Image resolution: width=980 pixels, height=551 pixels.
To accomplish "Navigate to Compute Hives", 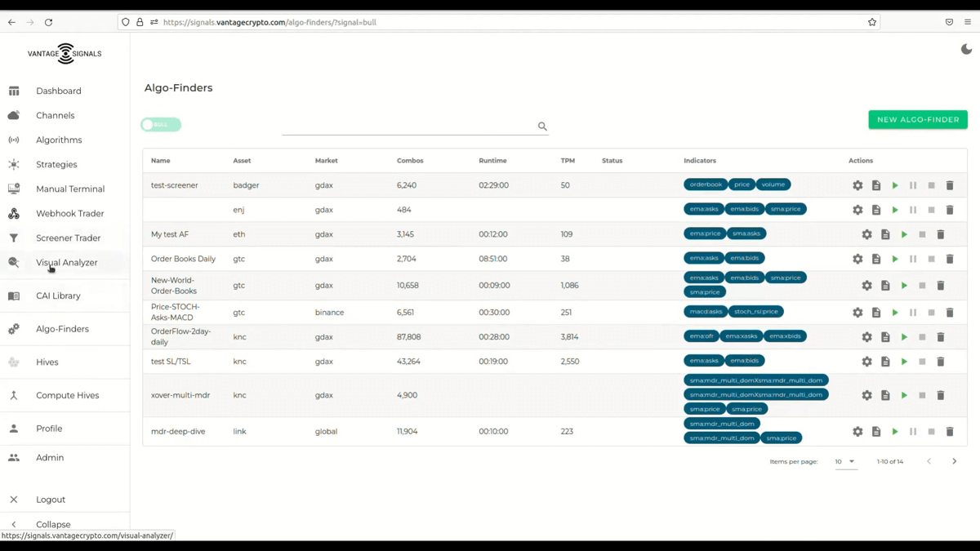I will [x=67, y=395].
